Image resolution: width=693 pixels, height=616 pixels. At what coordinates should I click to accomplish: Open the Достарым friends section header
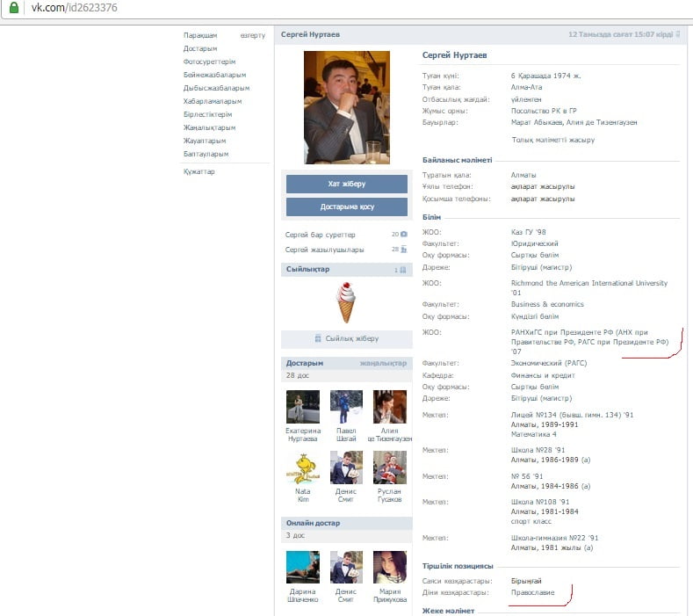(x=305, y=363)
